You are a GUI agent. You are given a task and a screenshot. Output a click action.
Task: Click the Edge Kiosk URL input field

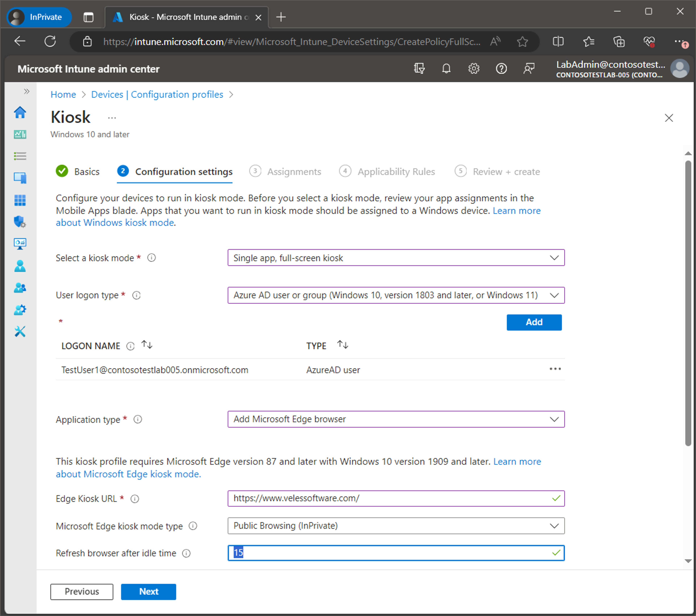point(396,498)
